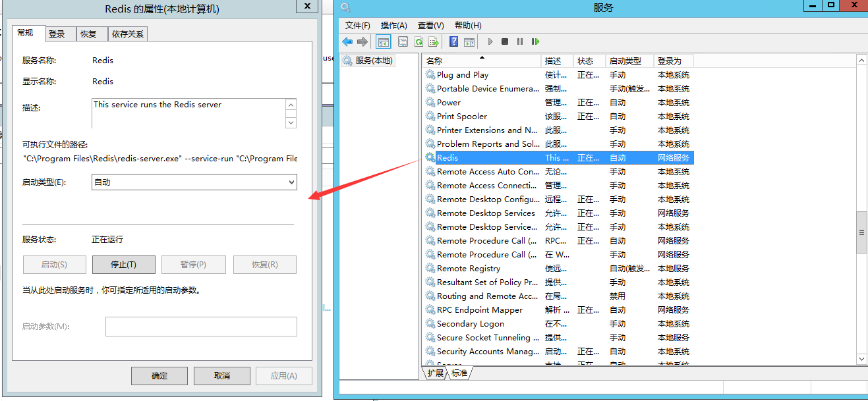
Task: Toggle the Show/Hide Action Pane icon
Action: point(469,41)
